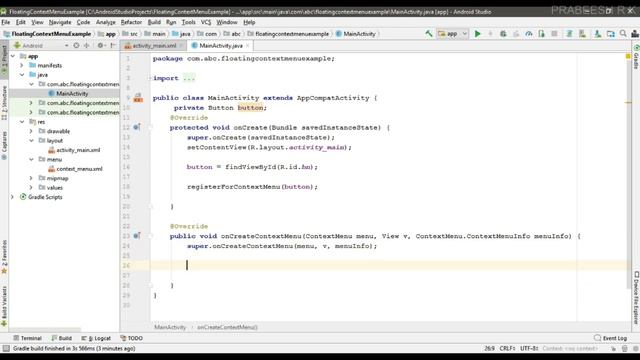Expand the mipmap folder
The image size is (640, 360).
[31, 178]
